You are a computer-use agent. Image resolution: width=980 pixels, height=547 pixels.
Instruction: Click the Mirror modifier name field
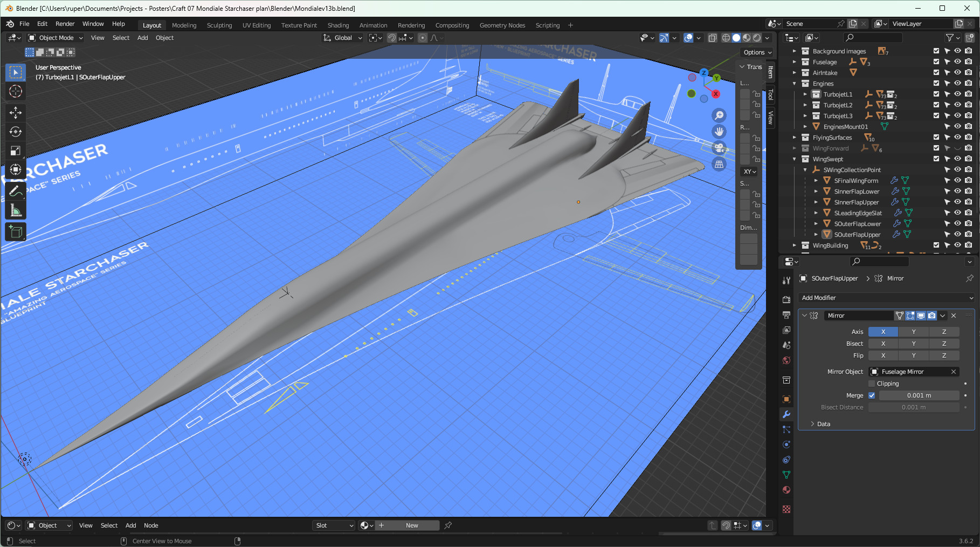pyautogui.click(x=858, y=316)
